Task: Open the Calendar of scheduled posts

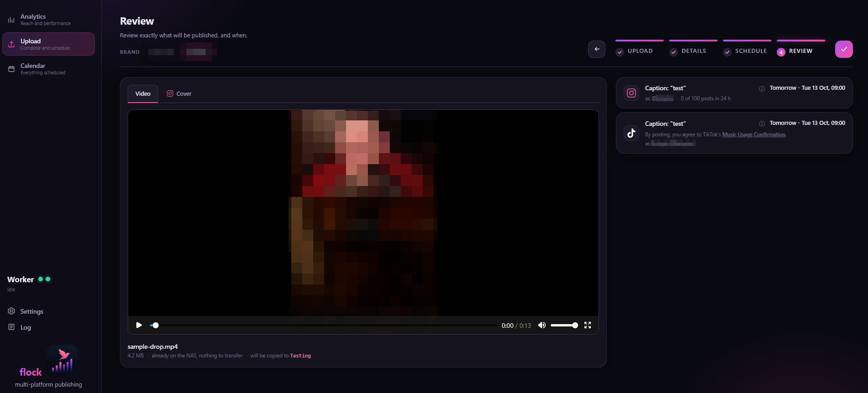Action: (48, 69)
